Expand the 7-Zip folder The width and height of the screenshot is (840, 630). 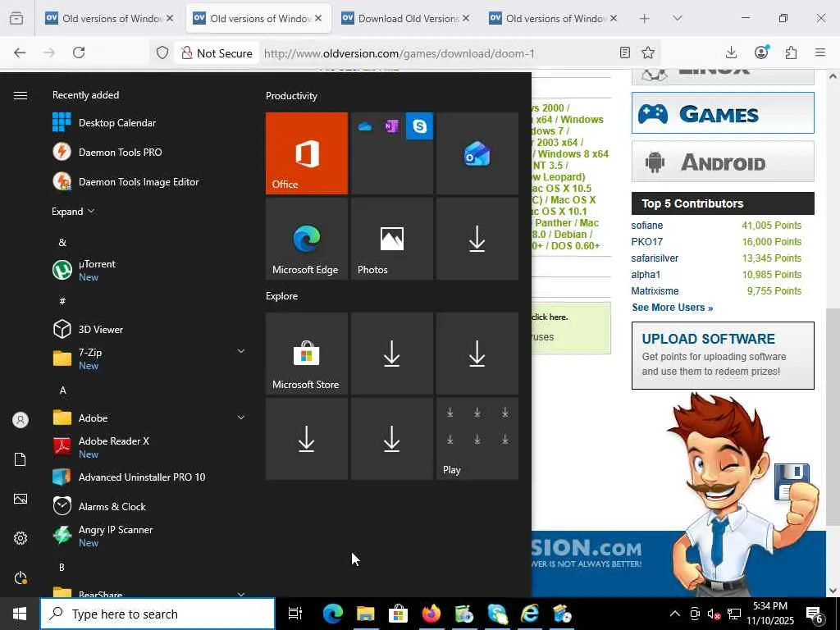pyautogui.click(x=241, y=351)
